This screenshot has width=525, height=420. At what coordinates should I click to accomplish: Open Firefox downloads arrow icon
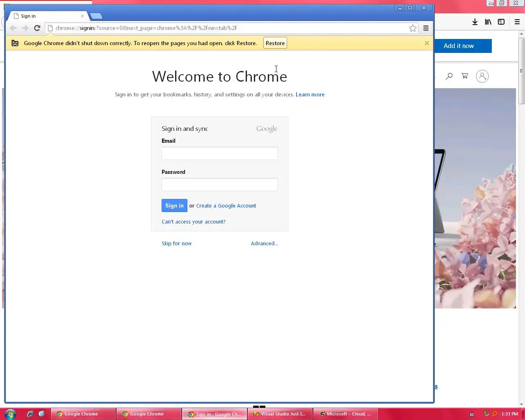[x=475, y=22]
